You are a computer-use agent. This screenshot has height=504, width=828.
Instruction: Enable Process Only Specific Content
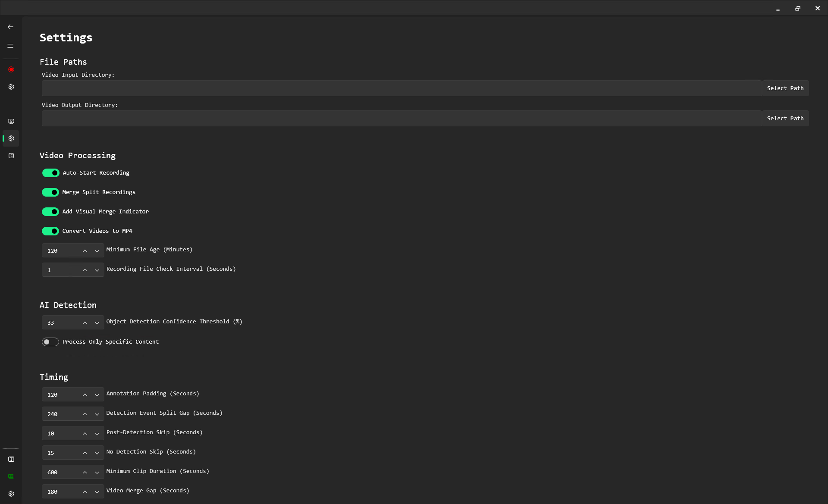pyautogui.click(x=50, y=341)
